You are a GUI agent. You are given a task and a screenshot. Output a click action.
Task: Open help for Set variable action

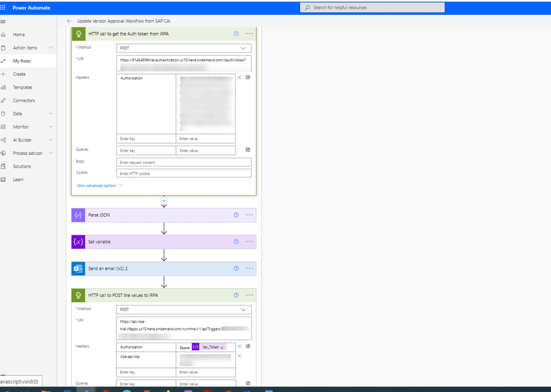236,241
